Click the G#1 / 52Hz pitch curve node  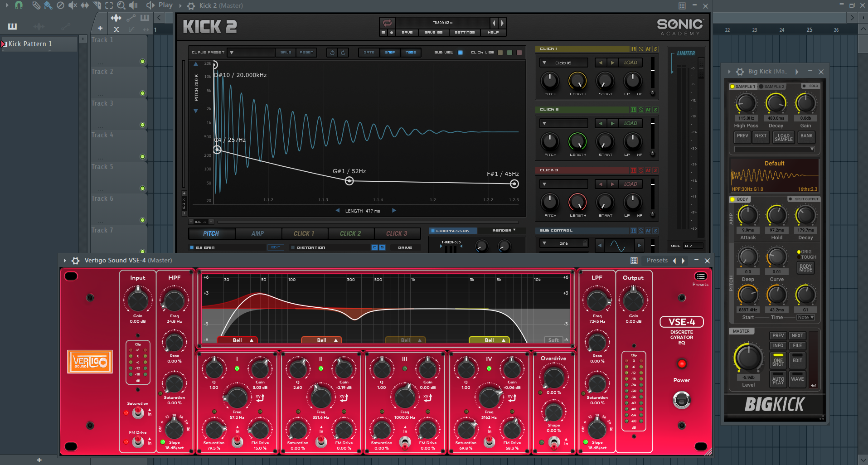[x=349, y=181]
